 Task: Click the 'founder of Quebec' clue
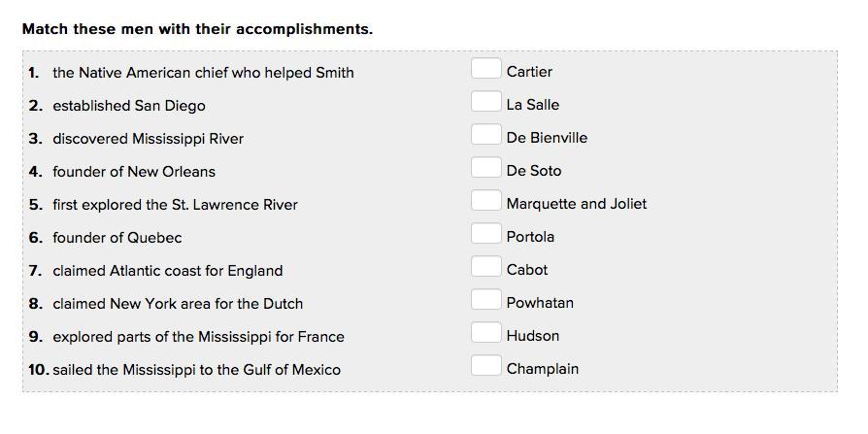117,238
